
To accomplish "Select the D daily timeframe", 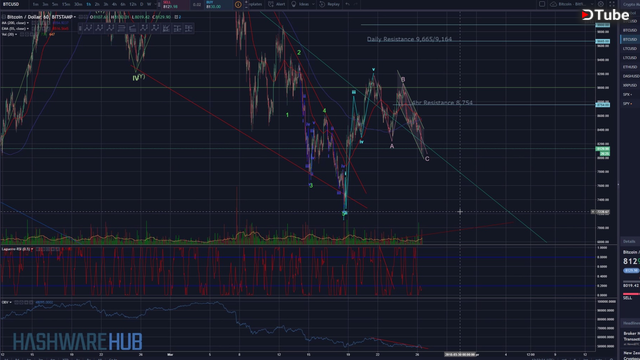I will (142, 4).
